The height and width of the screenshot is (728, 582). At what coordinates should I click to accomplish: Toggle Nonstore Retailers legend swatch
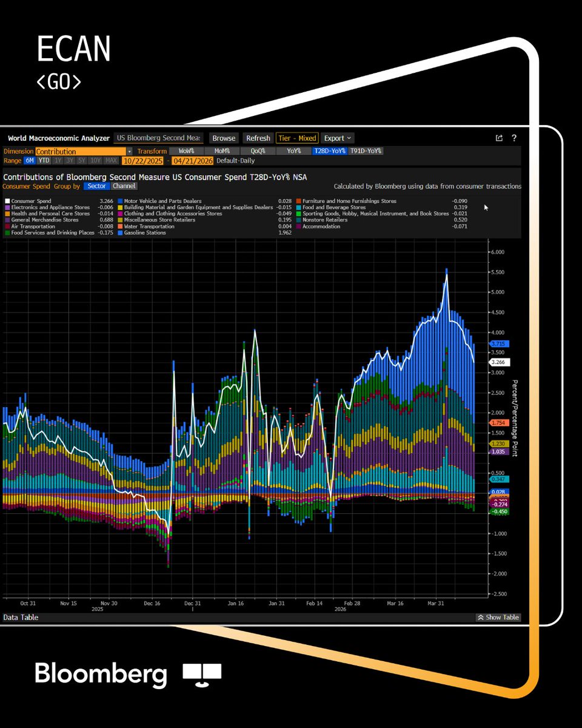pyautogui.click(x=298, y=220)
